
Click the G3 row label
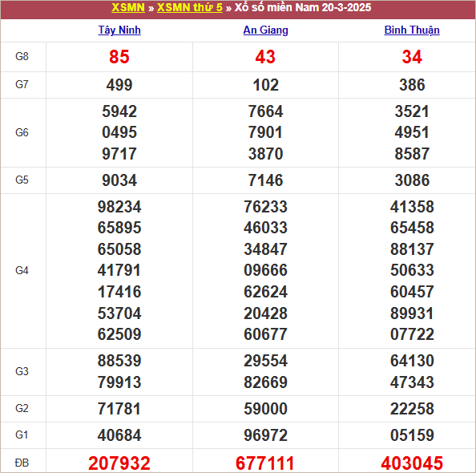click(22, 371)
